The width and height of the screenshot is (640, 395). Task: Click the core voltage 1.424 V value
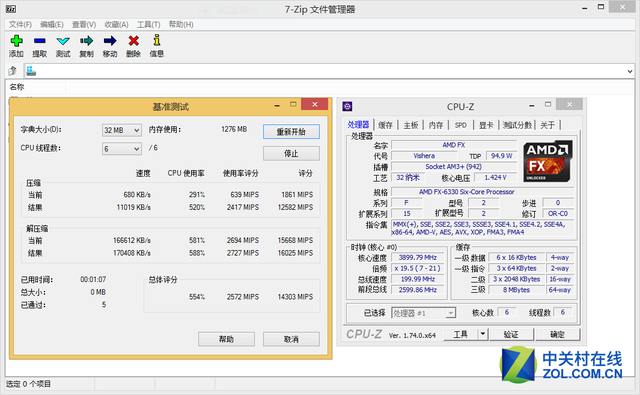(495, 178)
